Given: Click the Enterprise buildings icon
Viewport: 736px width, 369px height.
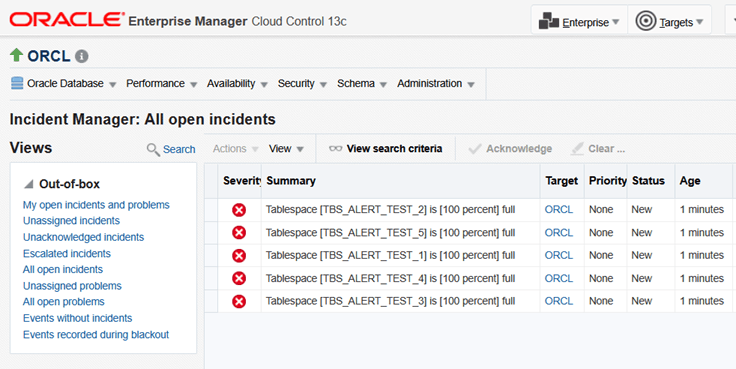Looking at the screenshot, I should click(x=548, y=21).
